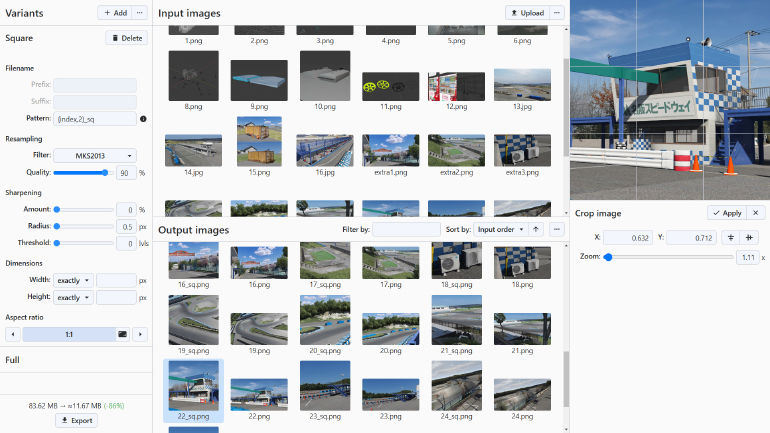Center crop horizontally icon
The image size is (770, 433).
[749, 238]
